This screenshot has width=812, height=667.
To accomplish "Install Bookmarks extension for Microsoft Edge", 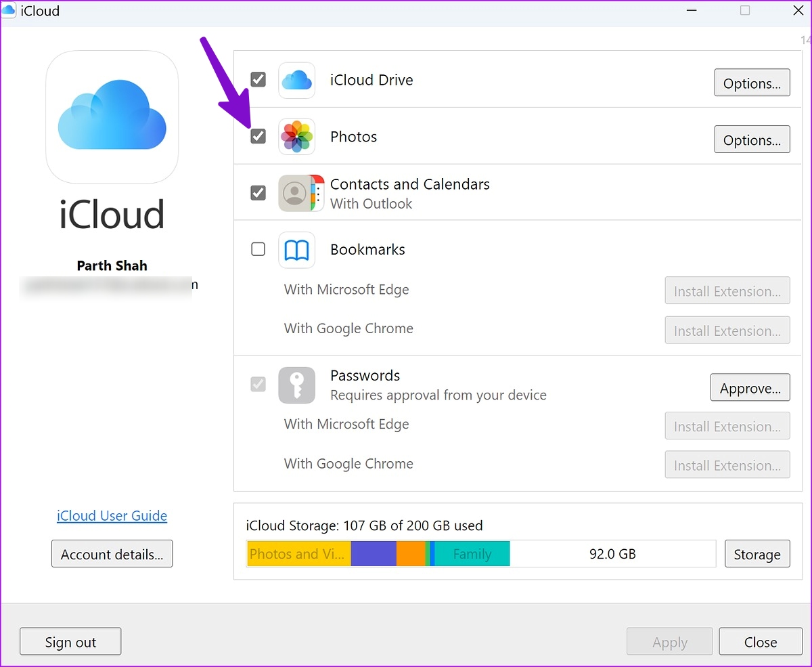I will [x=727, y=291].
